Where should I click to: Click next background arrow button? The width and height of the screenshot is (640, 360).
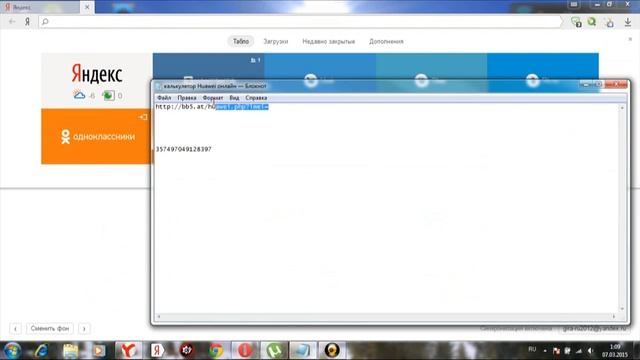click(84, 328)
